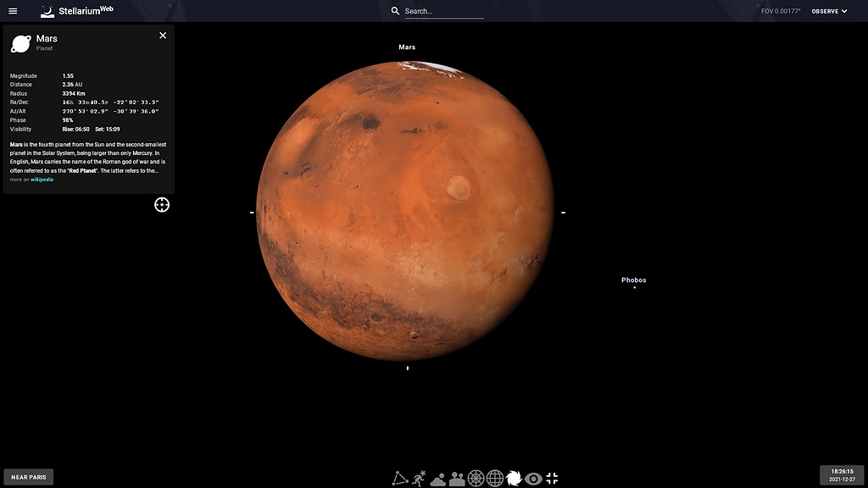868x488 pixels.
Task: Open the hamburger side menu
Action: click(x=13, y=11)
